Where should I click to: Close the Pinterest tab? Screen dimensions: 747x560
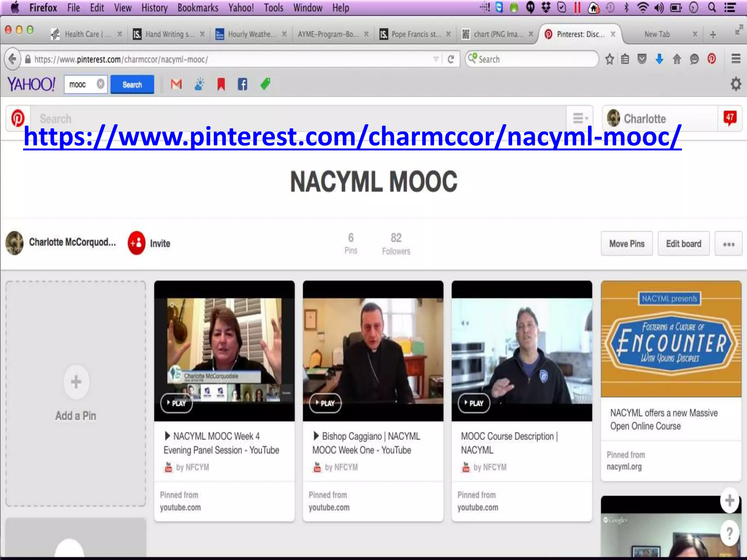click(x=613, y=34)
